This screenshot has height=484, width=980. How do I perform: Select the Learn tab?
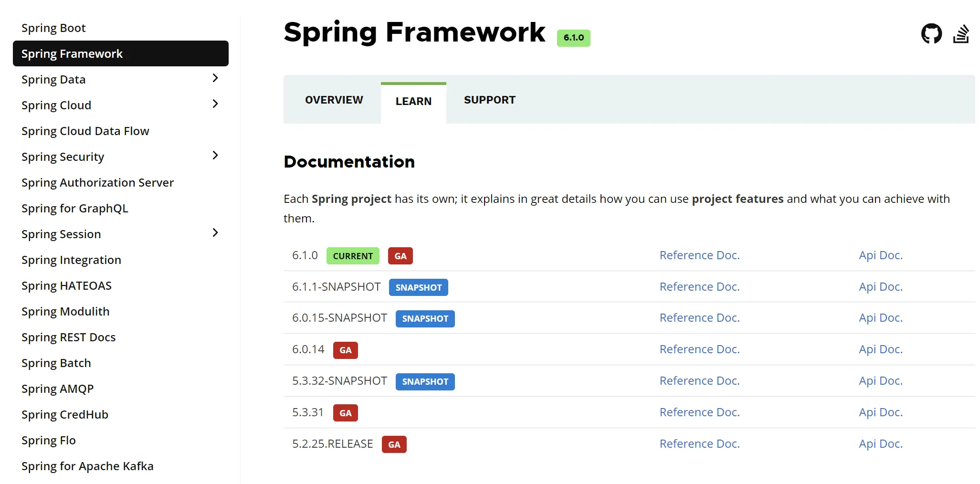[413, 101]
